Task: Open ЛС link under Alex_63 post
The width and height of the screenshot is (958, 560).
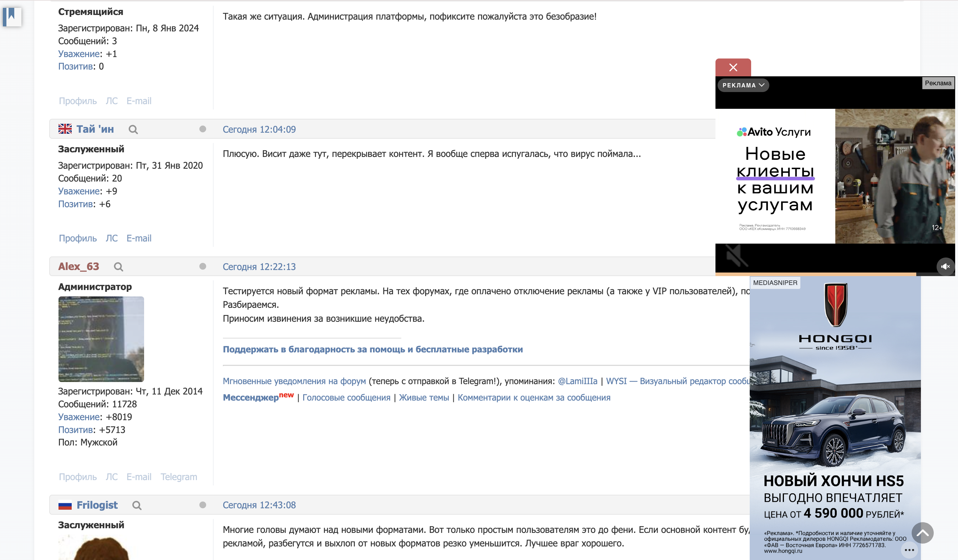Action: tap(112, 477)
